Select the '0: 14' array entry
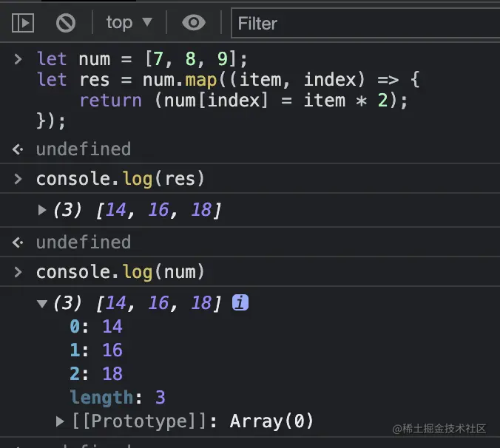The image size is (500, 448). click(x=96, y=327)
